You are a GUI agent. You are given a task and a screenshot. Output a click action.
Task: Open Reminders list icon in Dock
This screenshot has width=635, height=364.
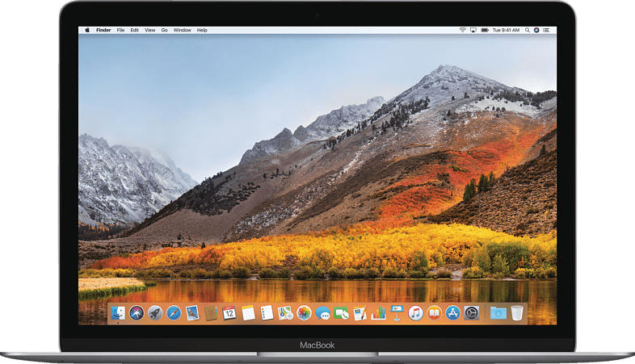tap(267, 313)
